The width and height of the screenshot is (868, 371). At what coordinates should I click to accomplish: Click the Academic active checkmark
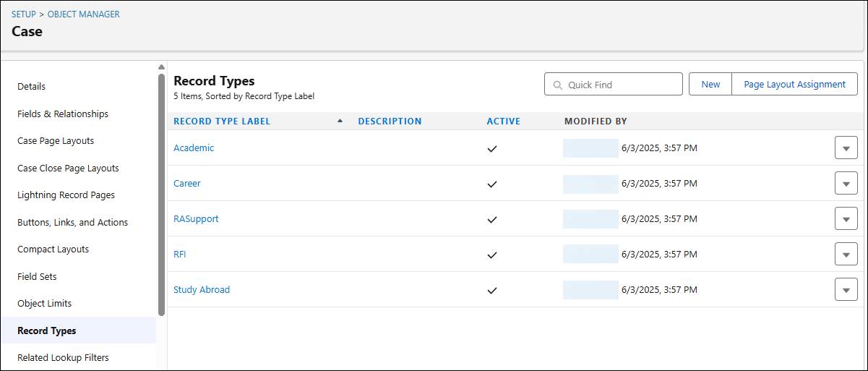(x=492, y=148)
